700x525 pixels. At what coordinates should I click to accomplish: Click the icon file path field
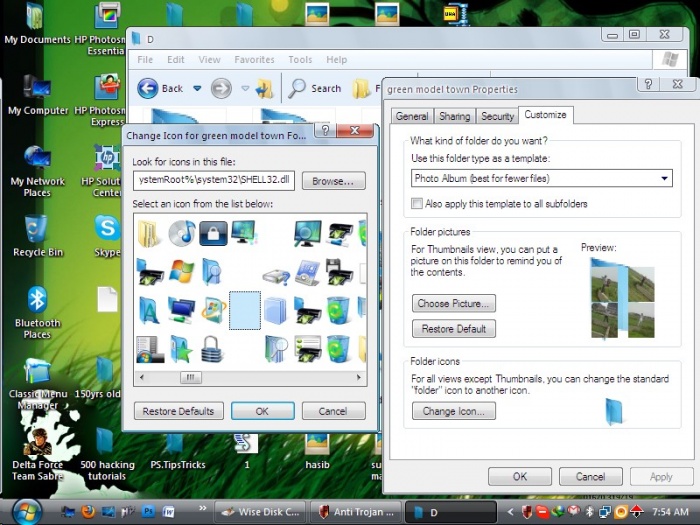[x=214, y=180]
